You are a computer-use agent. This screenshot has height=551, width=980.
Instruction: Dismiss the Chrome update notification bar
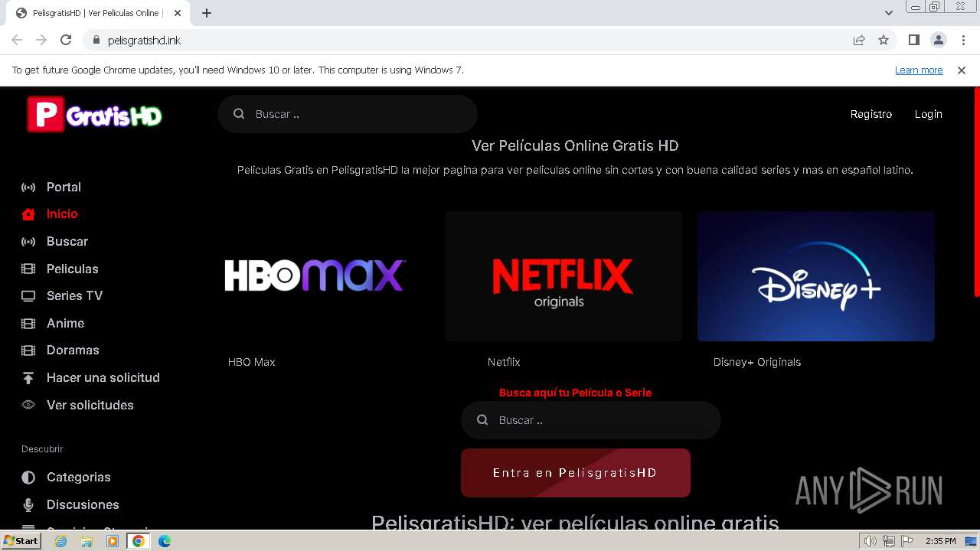(962, 70)
